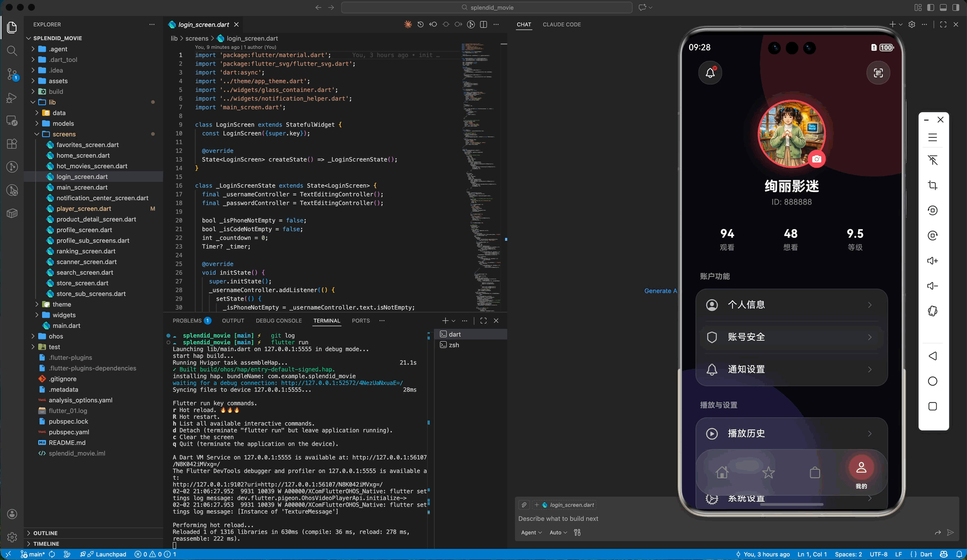Toggle the bottom panel layout button
The image size is (967, 560).
(943, 7)
